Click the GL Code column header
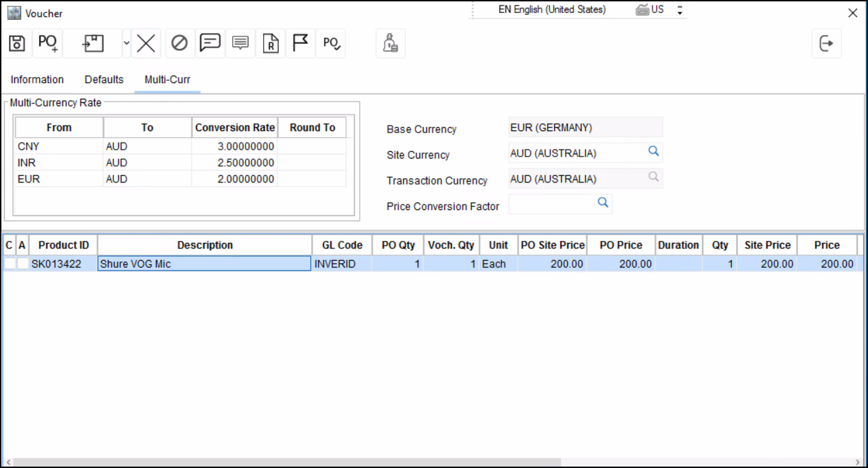 coord(342,245)
